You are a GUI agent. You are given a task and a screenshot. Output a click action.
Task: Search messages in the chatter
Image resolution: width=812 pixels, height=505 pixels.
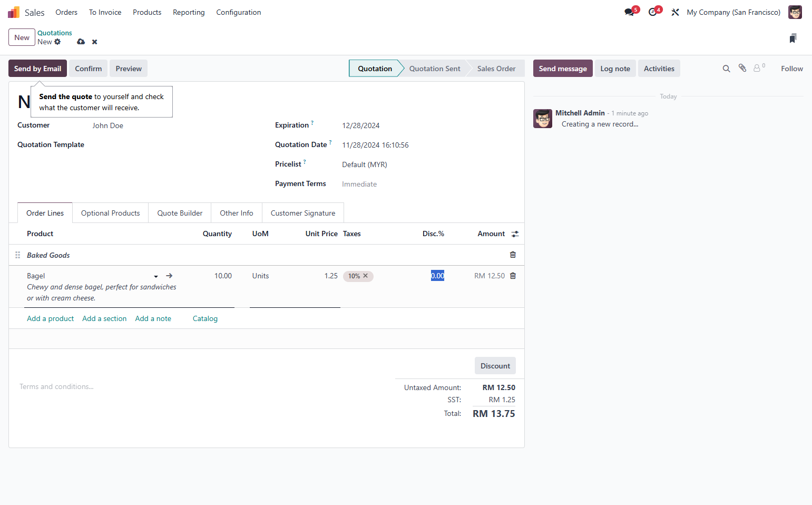[726, 69]
